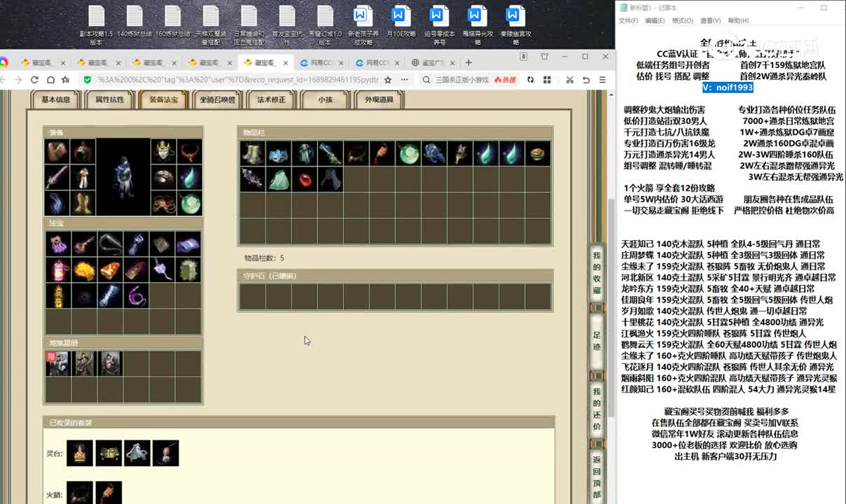Open Notepad 帮助(H) menu
846x504 pixels.
pos(738,21)
